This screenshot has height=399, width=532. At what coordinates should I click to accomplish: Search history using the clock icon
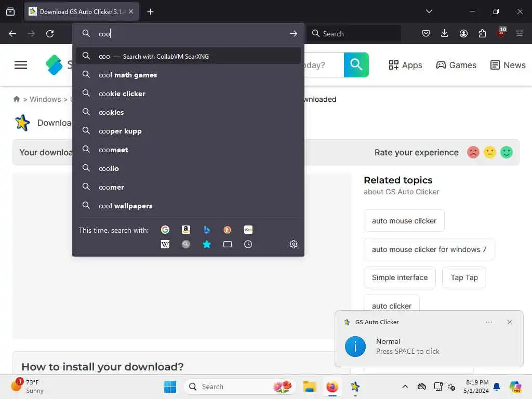(x=248, y=244)
